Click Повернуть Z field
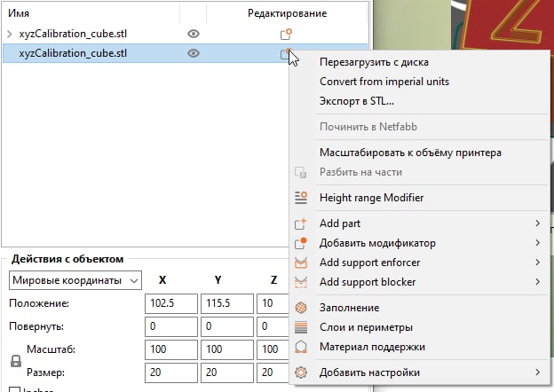554x392 pixels. point(273,326)
